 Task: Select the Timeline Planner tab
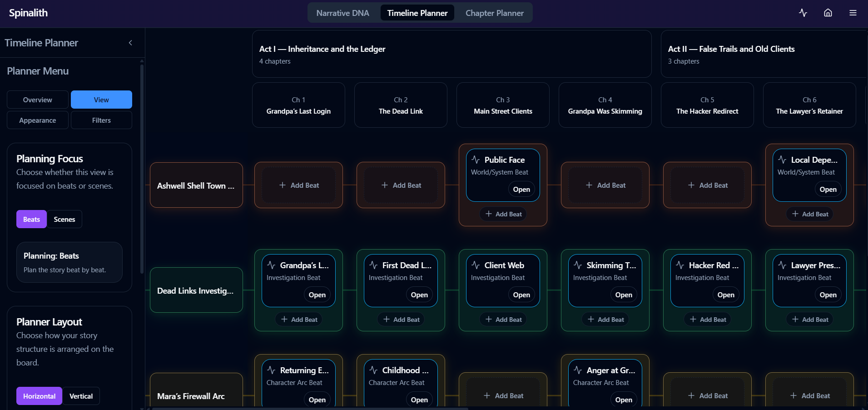coord(417,13)
